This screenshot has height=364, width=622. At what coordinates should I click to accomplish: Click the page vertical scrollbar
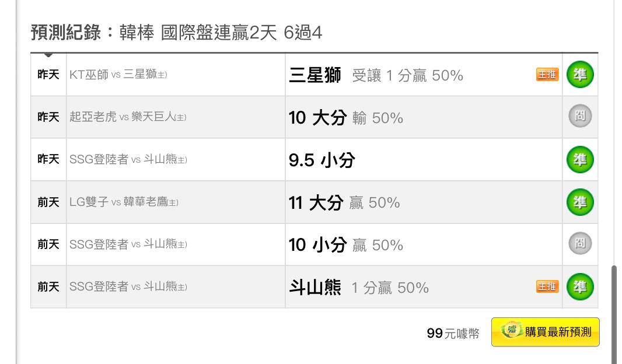[x=614, y=313]
